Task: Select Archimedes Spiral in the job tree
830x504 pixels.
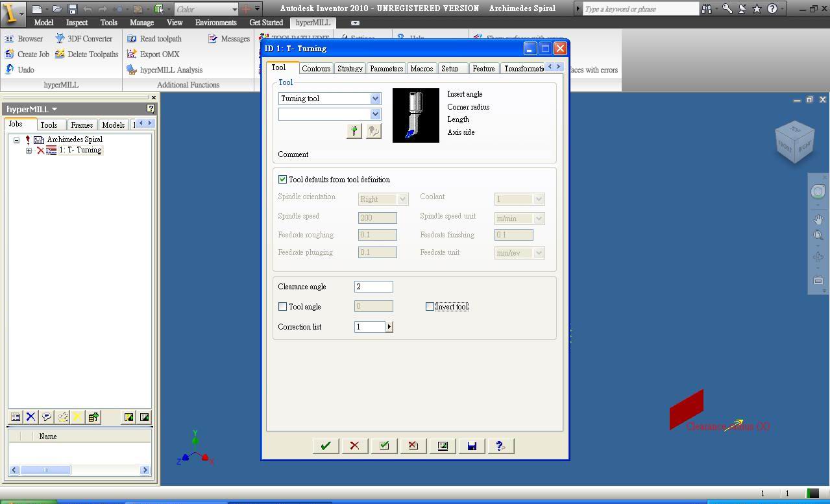Action: [75, 139]
